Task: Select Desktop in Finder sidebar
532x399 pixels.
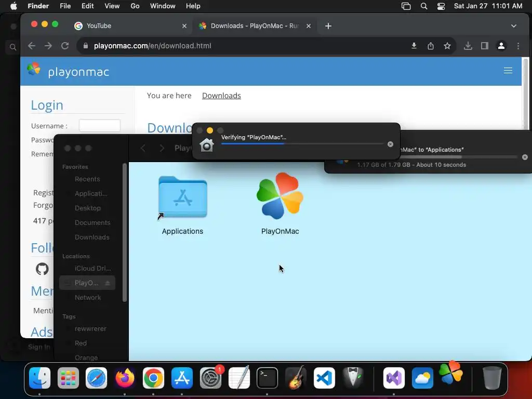Action: click(87, 208)
